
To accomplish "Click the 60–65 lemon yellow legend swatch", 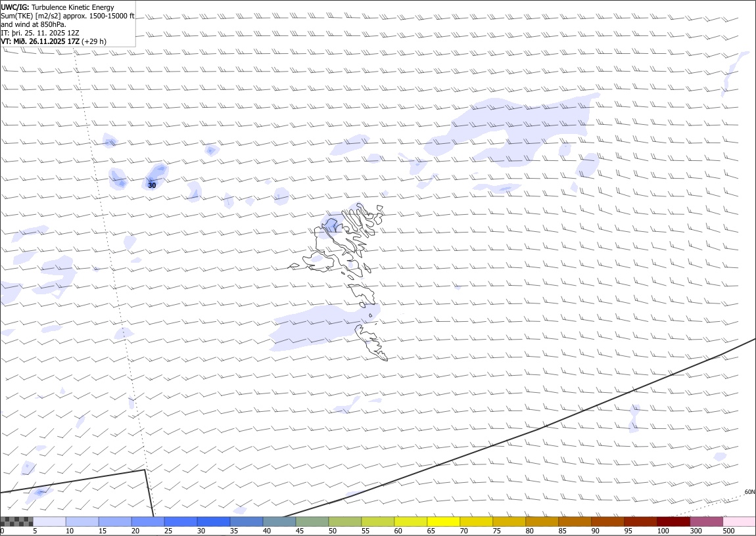I will (410, 522).
